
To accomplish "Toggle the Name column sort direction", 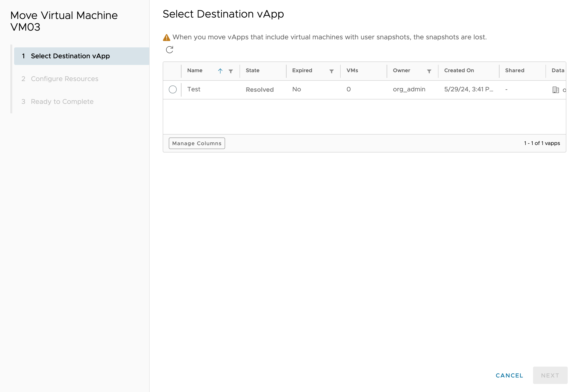I will click(220, 70).
